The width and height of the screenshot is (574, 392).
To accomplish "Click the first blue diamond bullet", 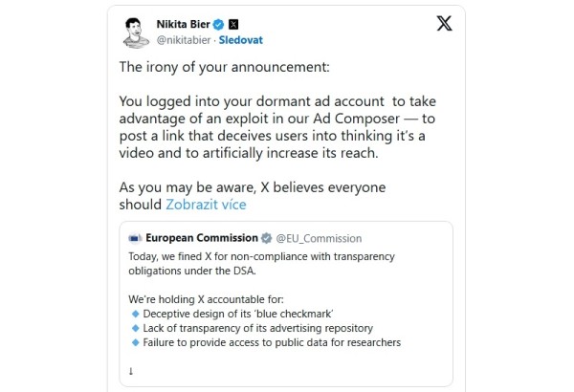I will 136,314.
